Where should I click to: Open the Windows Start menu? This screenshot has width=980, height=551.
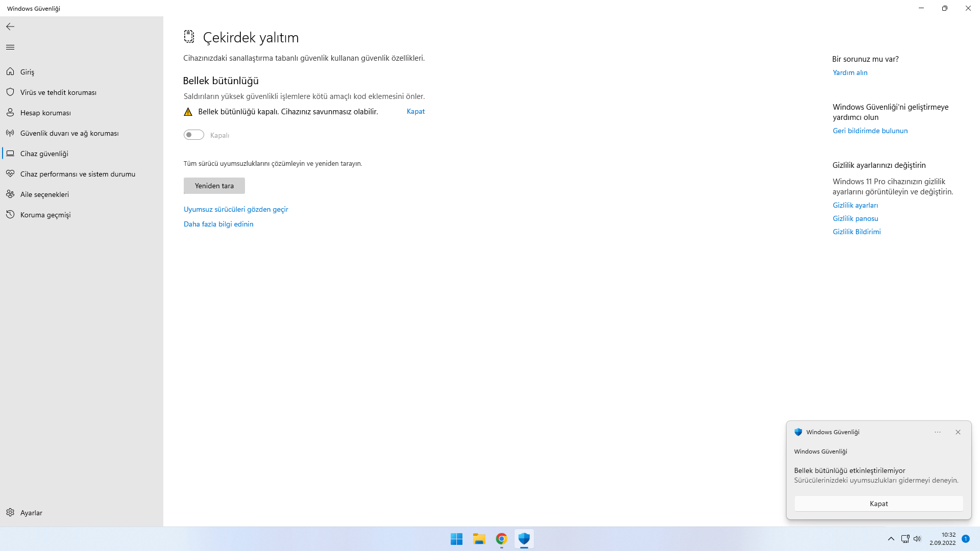point(456,539)
